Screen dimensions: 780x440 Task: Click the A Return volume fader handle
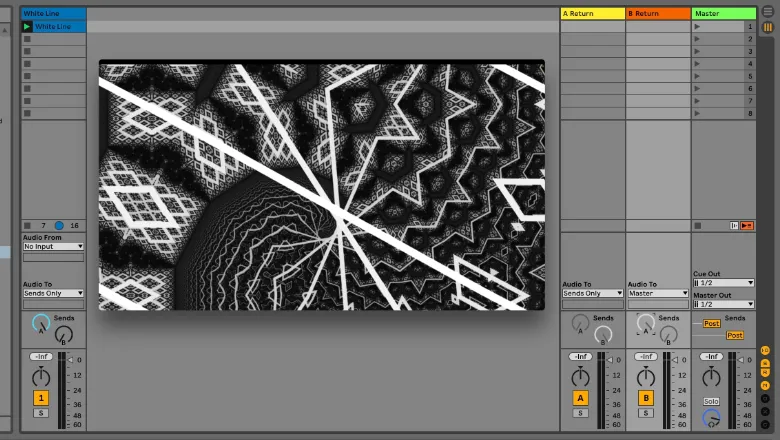609,360
